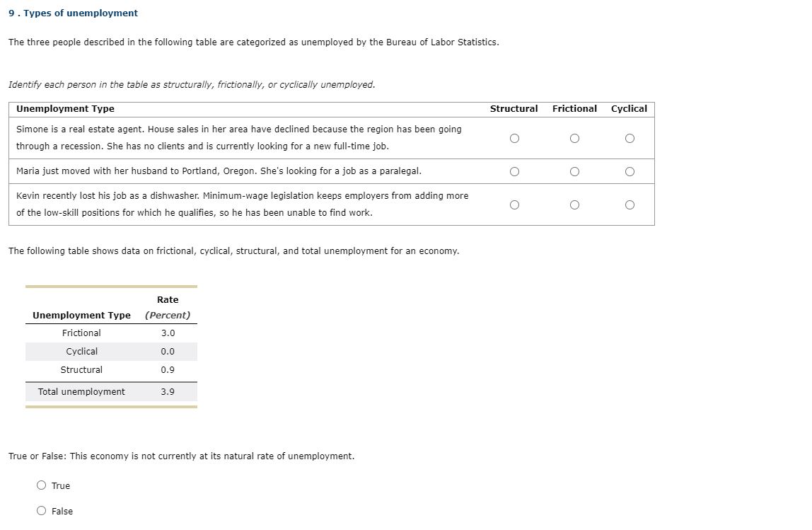812x530 pixels.
Task: Select Cyclical for Kevin's unemployment type
Action: 629,204
